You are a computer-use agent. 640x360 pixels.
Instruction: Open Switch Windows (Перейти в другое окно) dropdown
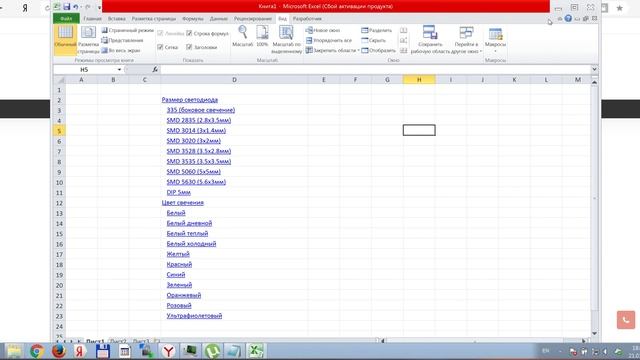pos(467,40)
